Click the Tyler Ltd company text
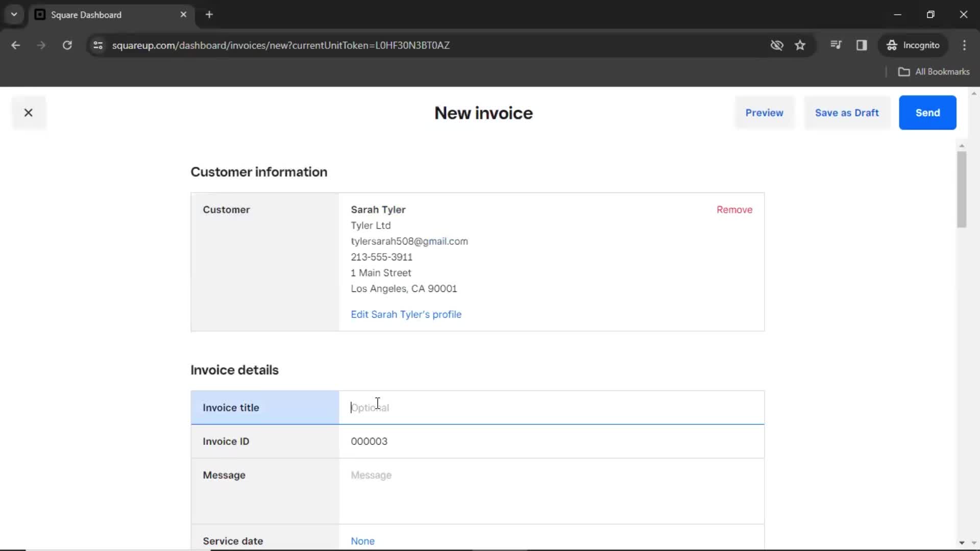Viewport: 980px width, 551px height. [371, 226]
